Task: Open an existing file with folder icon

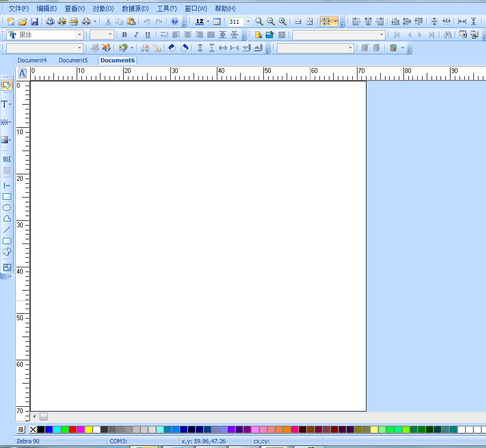Action: [23, 21]
